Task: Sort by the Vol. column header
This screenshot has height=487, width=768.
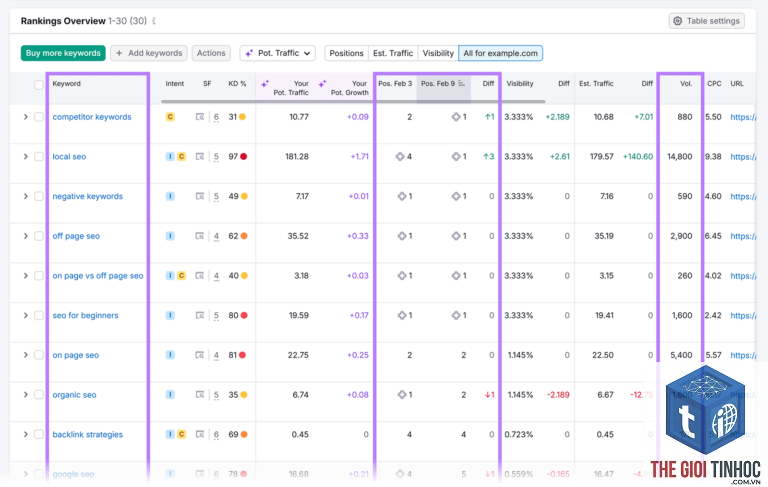Action: coord(686,84)
